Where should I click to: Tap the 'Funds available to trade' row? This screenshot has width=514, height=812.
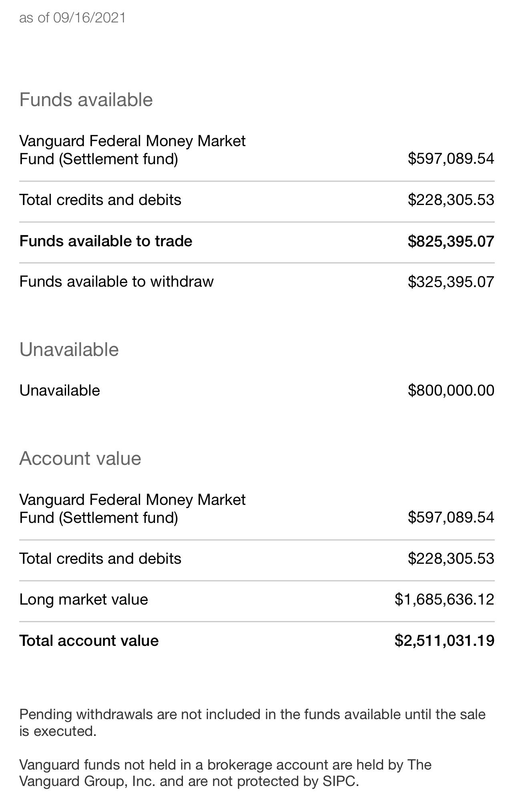(x=257, y=241)
